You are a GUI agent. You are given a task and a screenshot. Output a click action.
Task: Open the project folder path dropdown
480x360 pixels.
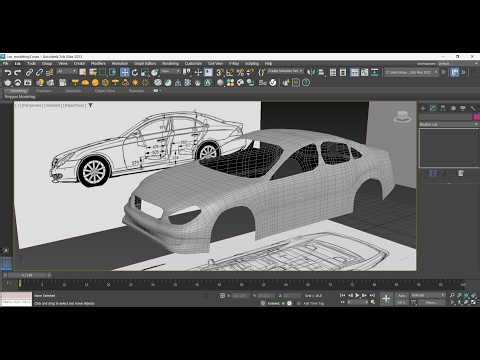pos(412,72)
